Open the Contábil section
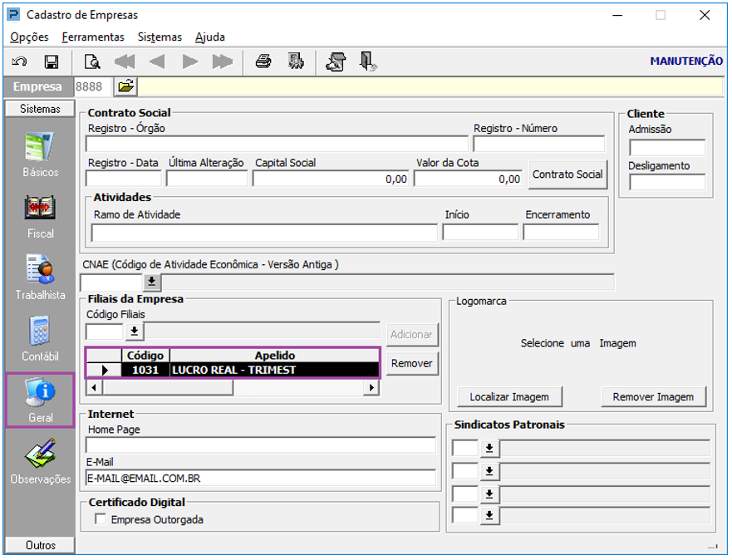Image resolution: width=732 pixels, height=560 pixels. (x=40, y=339)
